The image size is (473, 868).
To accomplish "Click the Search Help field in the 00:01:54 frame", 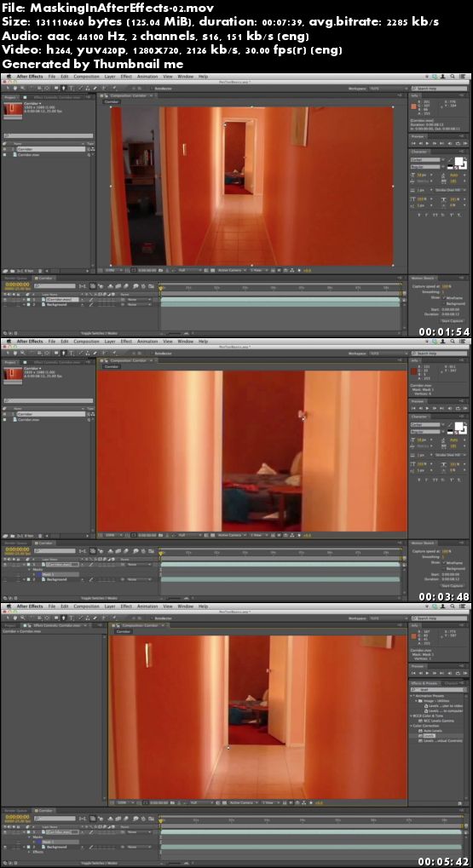I will pyautogui.click(x=439, y=89).
